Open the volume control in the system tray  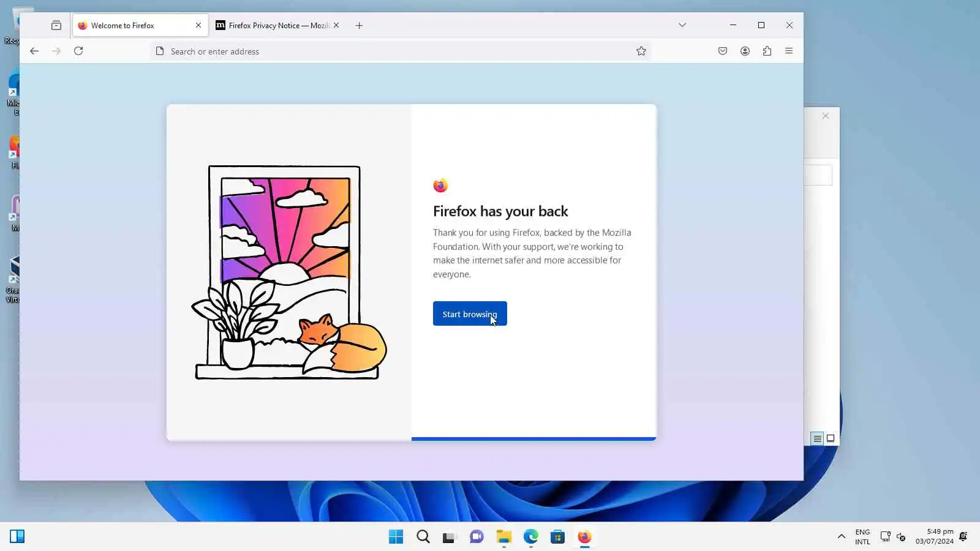pyautogui.click(x=901, y=537)
